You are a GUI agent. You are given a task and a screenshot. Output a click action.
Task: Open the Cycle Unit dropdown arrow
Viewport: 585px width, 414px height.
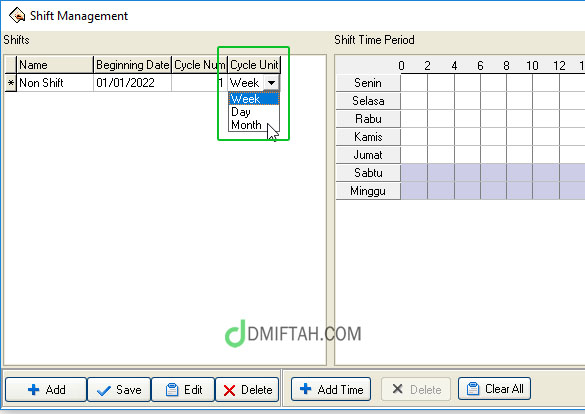tap(272, 82)
